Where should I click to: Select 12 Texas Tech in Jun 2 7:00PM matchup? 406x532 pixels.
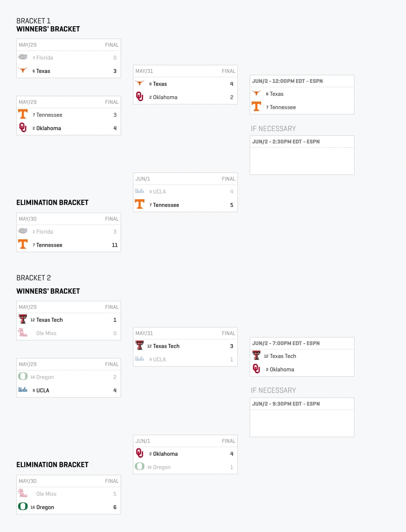280,356
